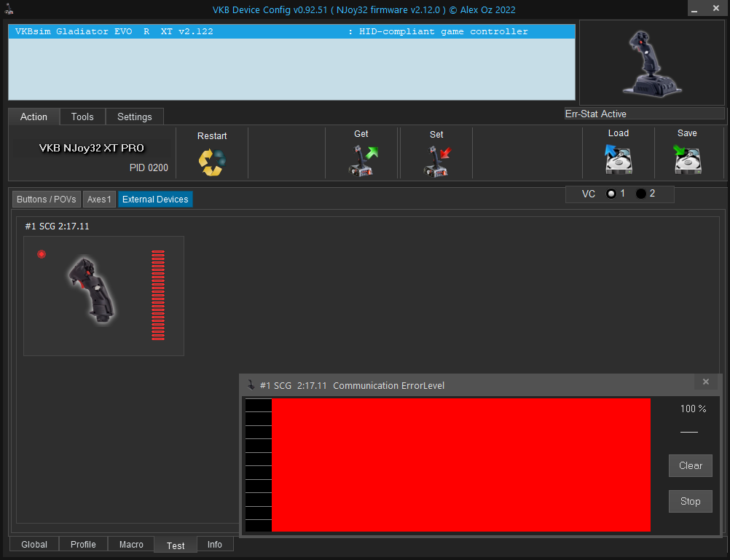Click the Get joystick icon with green arrow
Viewport: 730px width, 560px height.
(x=363, y=161)
